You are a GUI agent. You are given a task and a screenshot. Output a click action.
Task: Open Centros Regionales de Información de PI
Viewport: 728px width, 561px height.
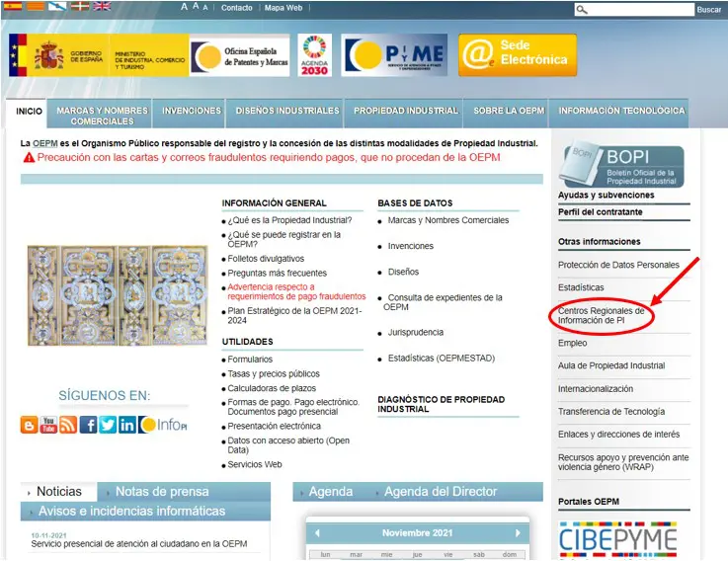tap(601, 316)
